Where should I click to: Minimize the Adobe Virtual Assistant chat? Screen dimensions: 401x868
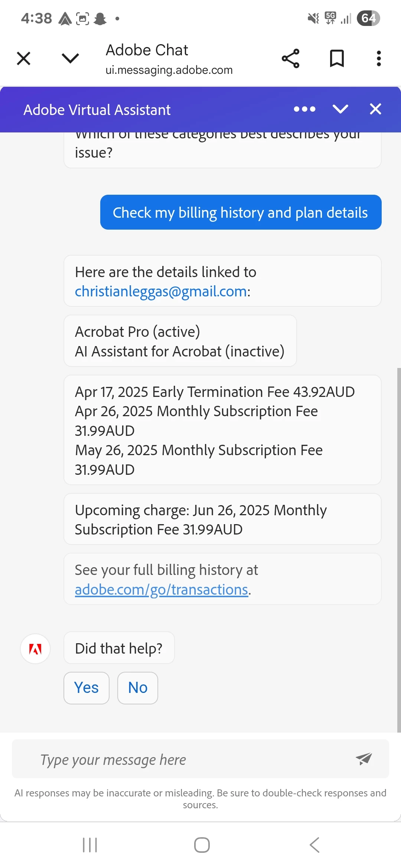point(340,109)
